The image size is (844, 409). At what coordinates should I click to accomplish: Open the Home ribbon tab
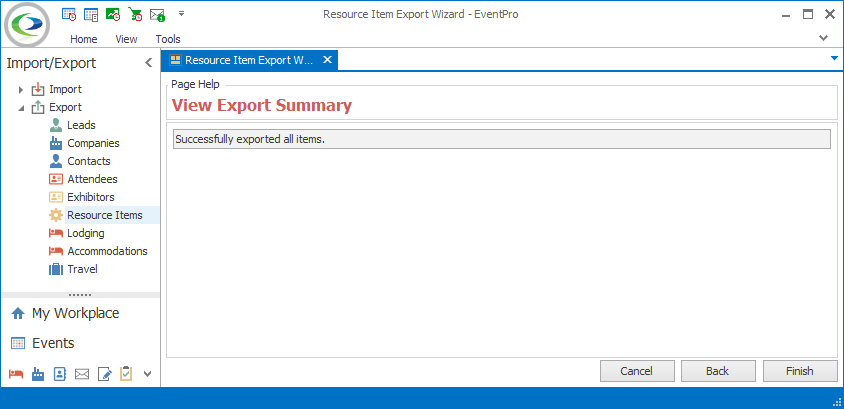coord(84,39)
